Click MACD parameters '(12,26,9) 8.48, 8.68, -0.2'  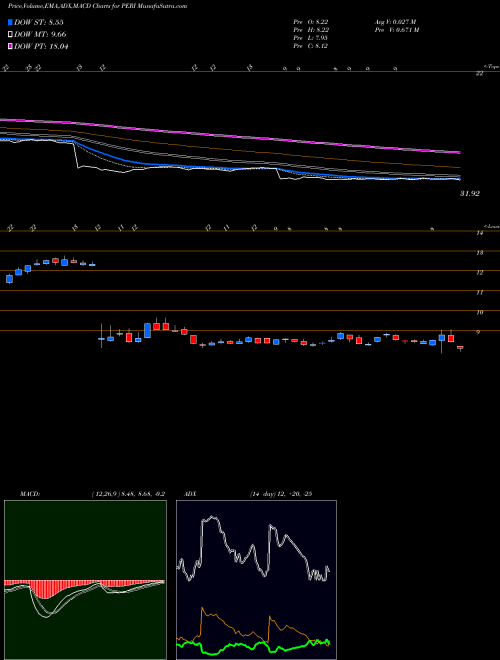click(128, 494)
